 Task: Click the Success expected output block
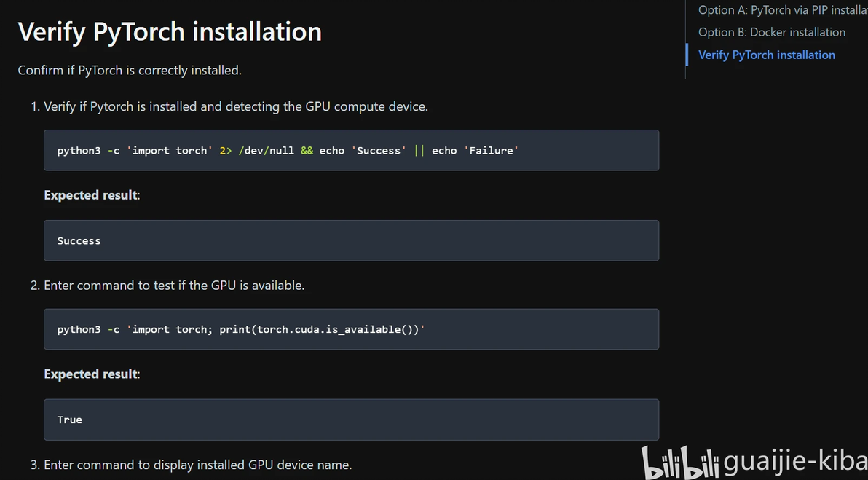[351, 241]
